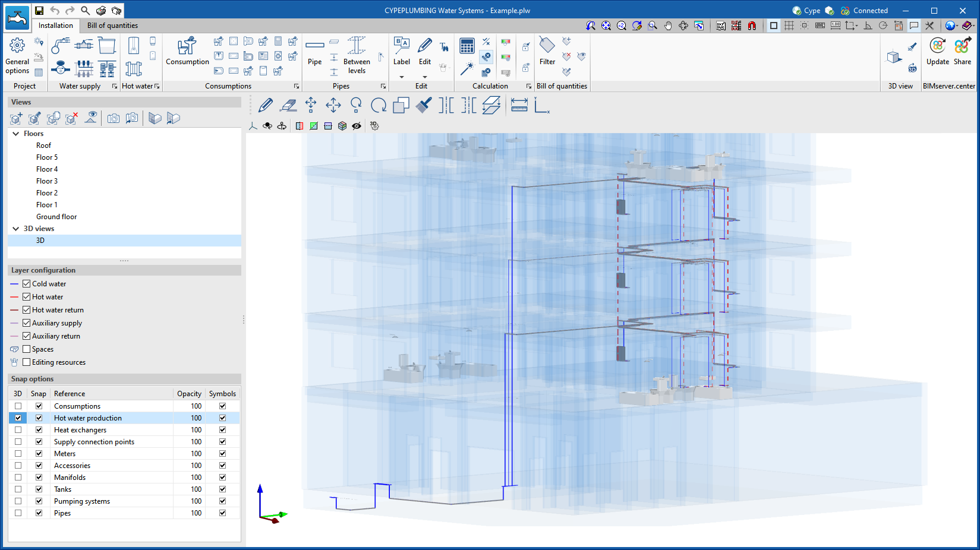The image size is (980, 550).
Task: Click the Search magnifier in title bar
Action: [x=86, y=11]
